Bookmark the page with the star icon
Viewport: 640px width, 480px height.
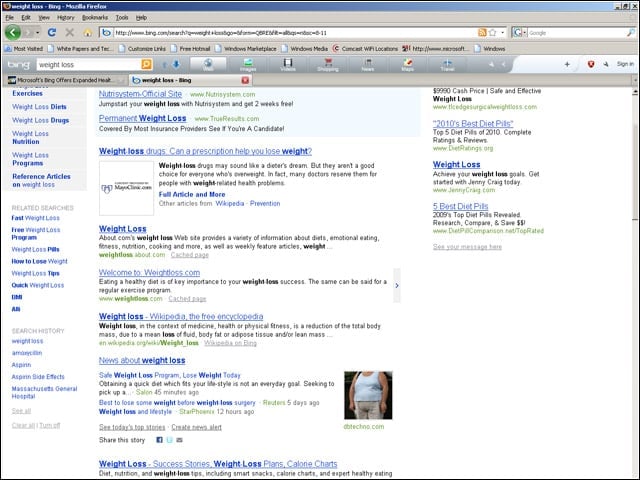[493, 33]
